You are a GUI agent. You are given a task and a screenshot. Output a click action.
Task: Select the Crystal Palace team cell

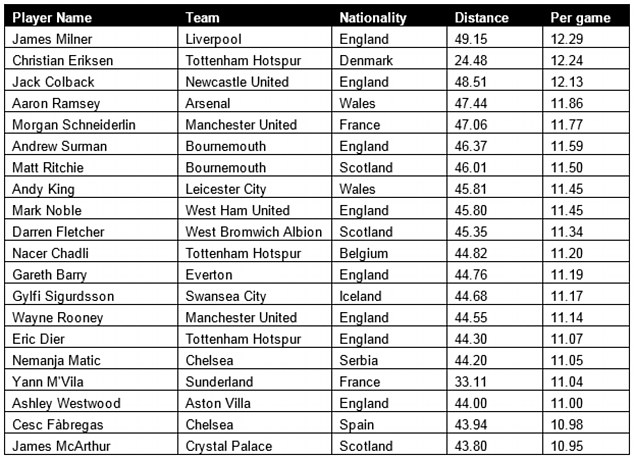pyautogui.click(x=254, y=445)
